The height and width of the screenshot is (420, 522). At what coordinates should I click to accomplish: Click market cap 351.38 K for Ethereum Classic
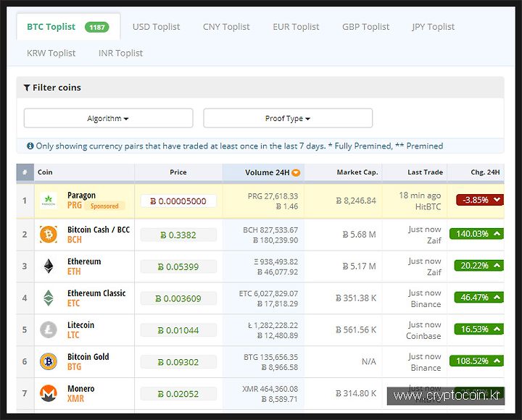click(x=356, y=298)
